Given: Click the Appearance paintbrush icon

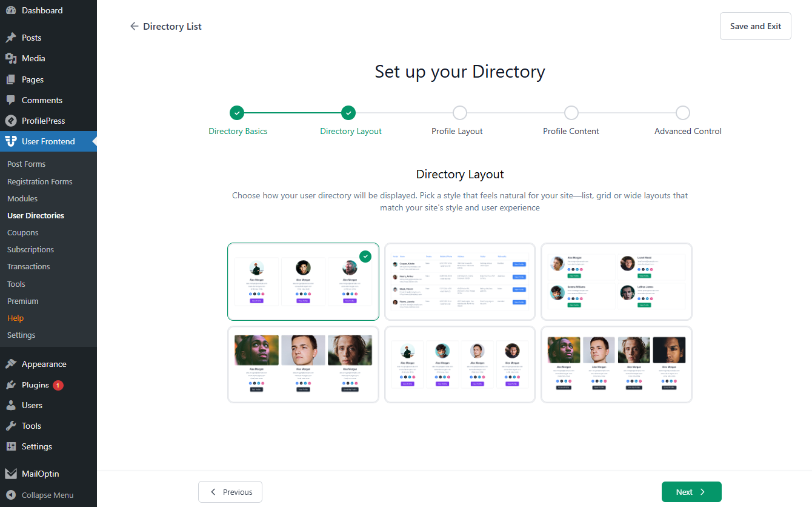Looking at the screenshot, I should (11, 364).
